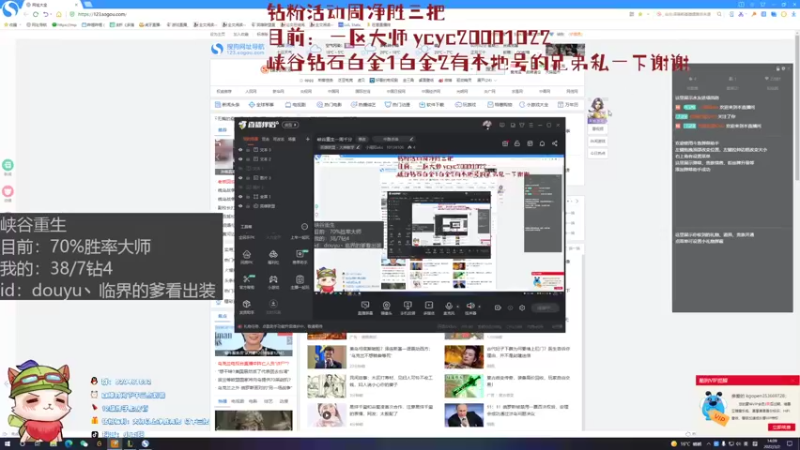Add a camera source in stream tool
Image resolution: width=800 pixels, height=450 pixels.
tap(386, 306)
